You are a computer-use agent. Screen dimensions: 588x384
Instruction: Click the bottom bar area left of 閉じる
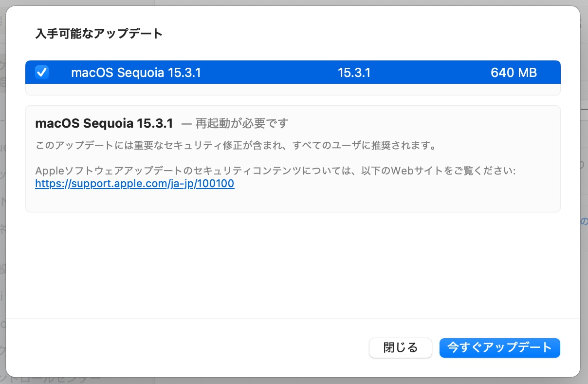pyautogui.click(x=187, y=348)
